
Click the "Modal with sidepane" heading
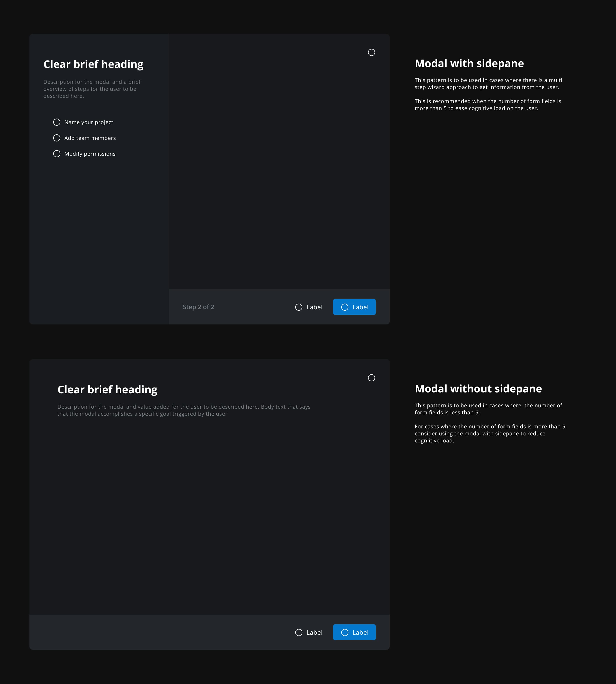469,64
